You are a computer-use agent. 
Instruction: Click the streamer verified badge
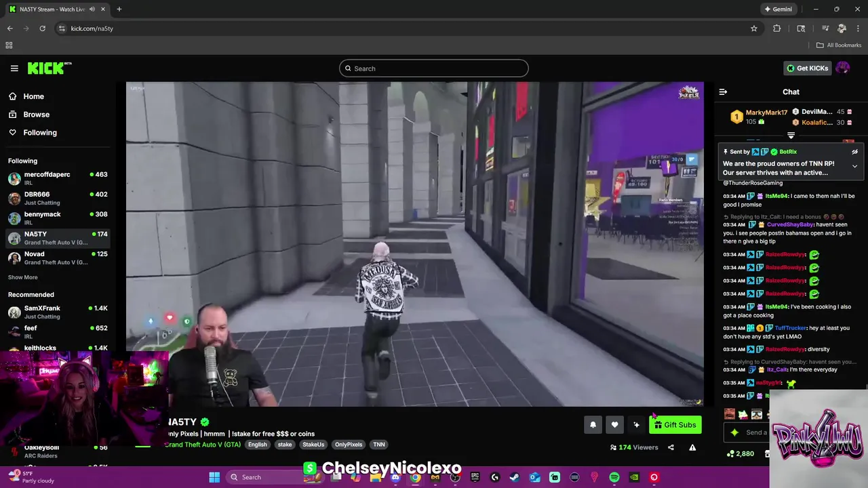(205, 422)
